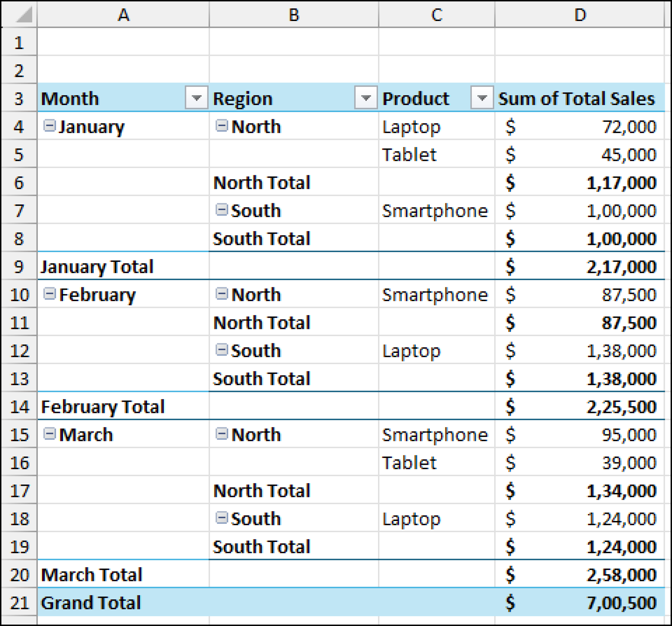This screenshot has width=672, height=626.
Task: Open the Product filter dropdown
Action: click(482, 98)
